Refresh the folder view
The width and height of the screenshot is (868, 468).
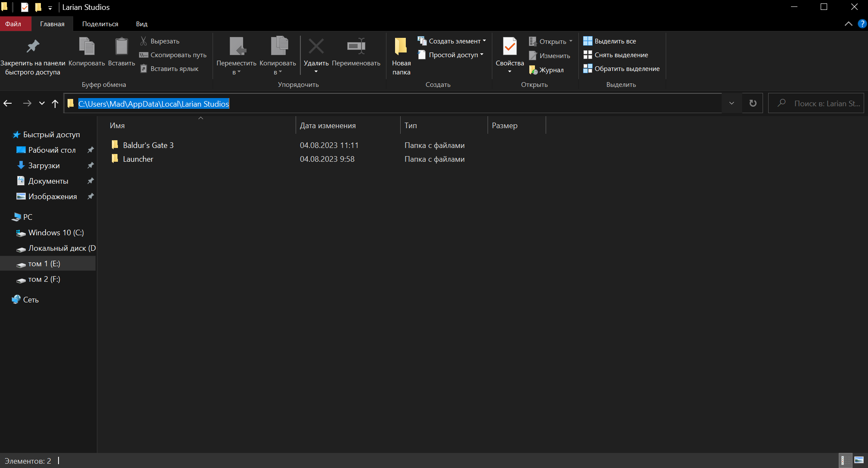[753, 103]
